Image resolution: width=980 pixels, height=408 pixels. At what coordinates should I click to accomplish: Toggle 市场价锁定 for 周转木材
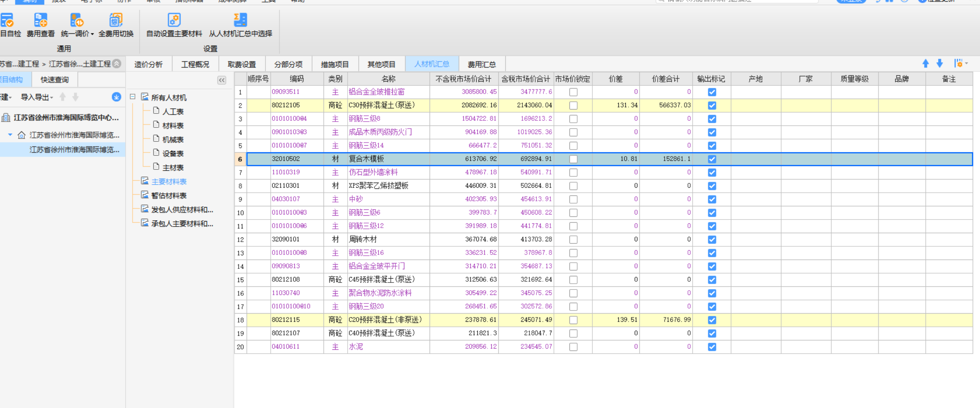(573, 239)
